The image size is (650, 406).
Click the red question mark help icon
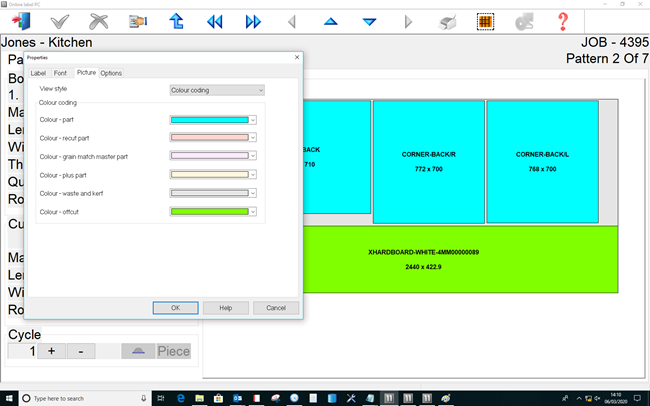point(563,20)
